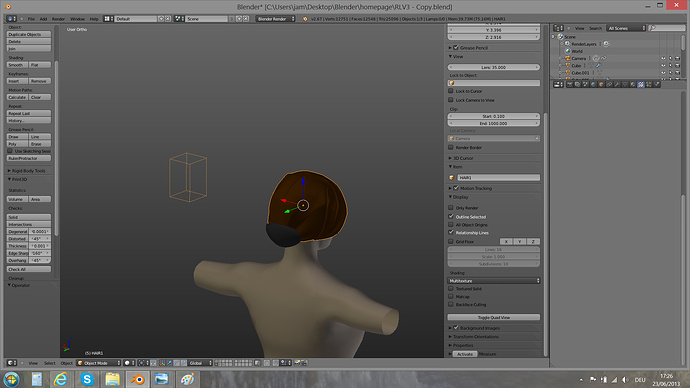Click the Duplicate Objects button

(29, 34)
